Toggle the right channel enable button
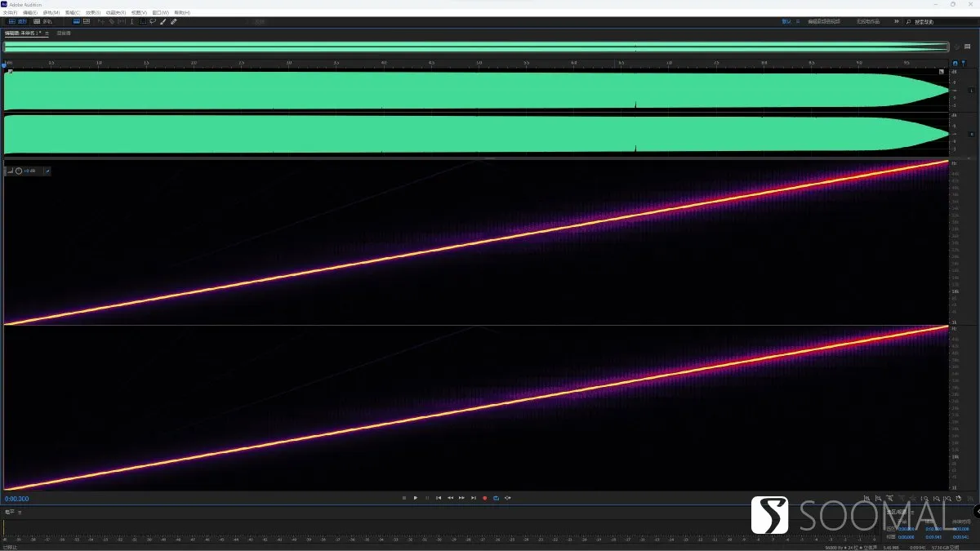The height and width of the screenshot is (551, 980). point(971,134)
